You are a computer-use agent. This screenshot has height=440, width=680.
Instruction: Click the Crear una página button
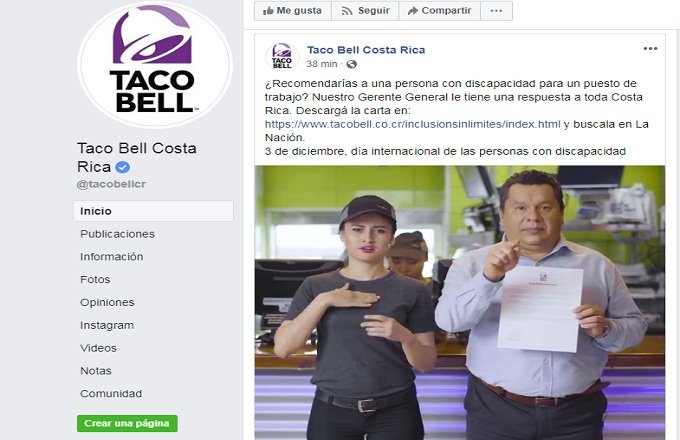coord(127,424)
